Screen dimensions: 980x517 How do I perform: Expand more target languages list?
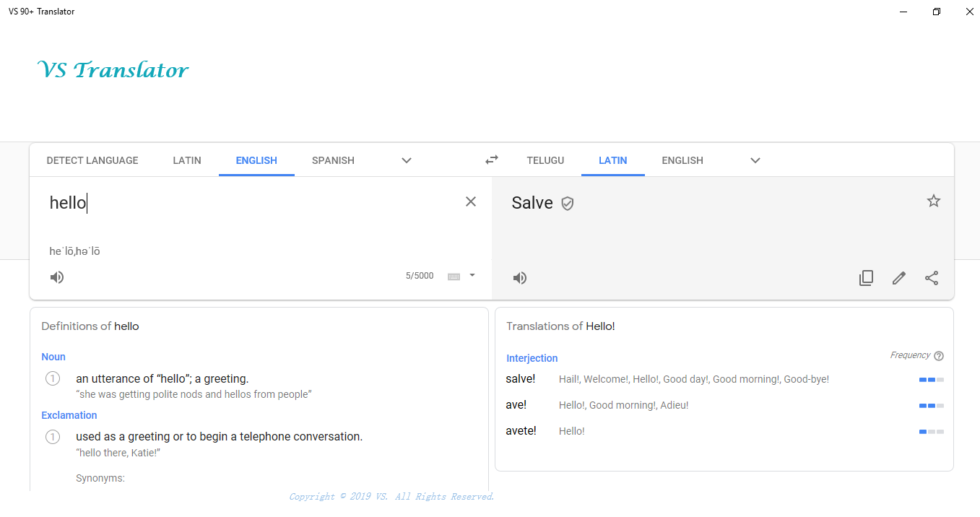[755, 160]
